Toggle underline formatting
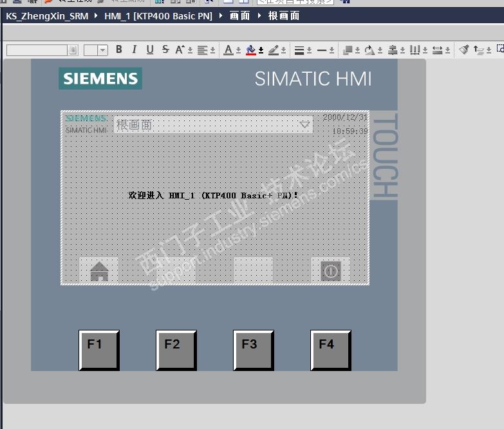Image resolution: width=504 pixels, height=429 pixels. pos(150,50)
